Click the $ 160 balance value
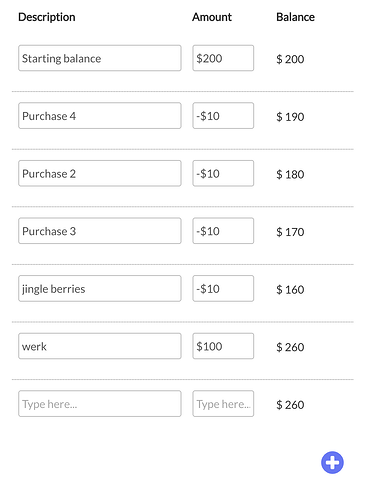The width and height of the screenshot is (374, 500). coord(290,289)
